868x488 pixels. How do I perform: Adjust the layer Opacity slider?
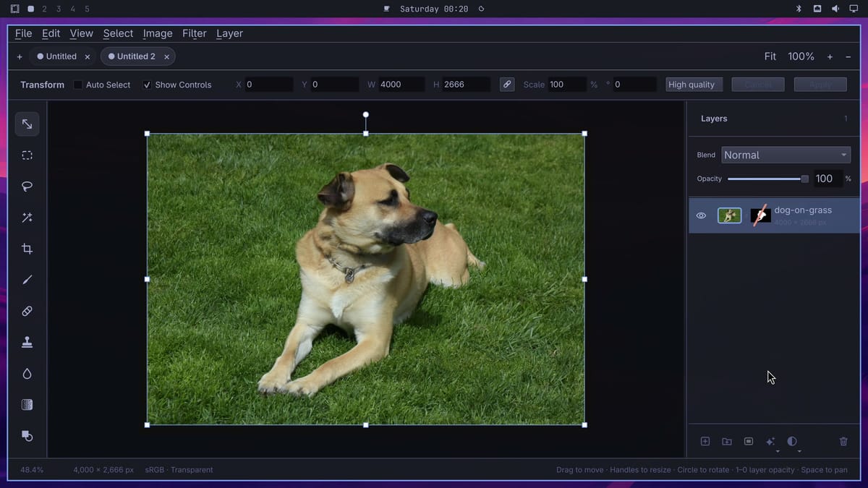click(768, 179)
